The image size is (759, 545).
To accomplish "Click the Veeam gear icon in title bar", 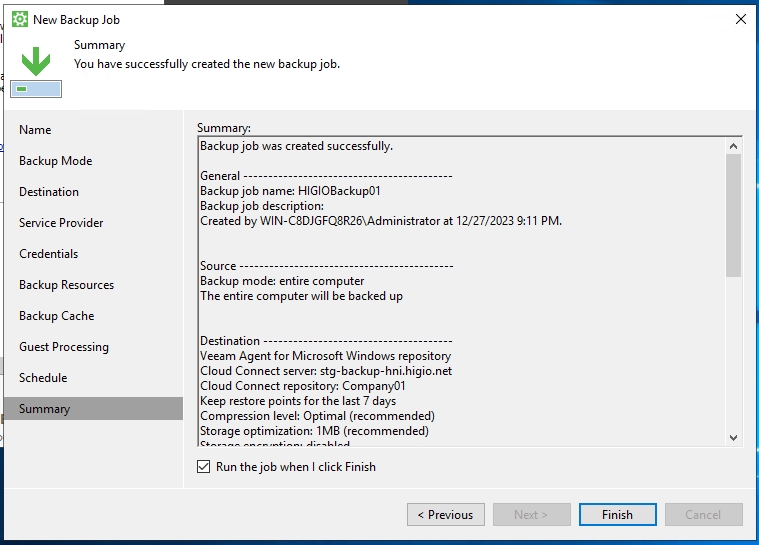I will 19,19.
